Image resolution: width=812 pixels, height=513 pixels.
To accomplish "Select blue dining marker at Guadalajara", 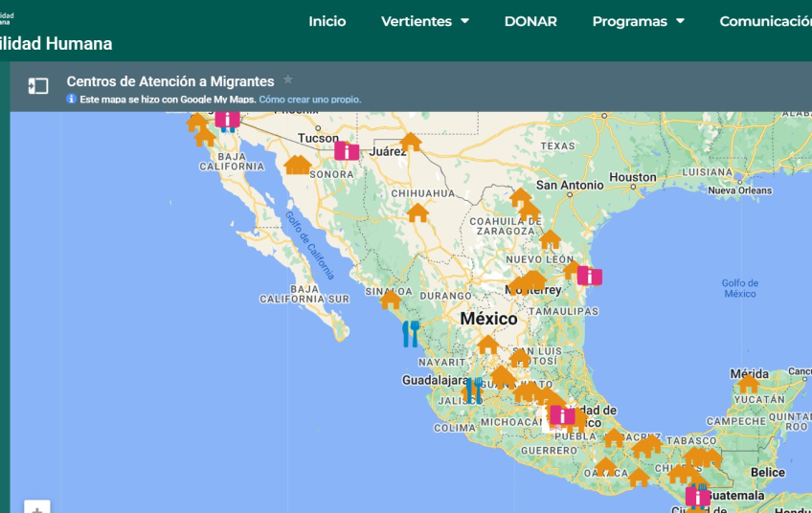I will (474, 390).
